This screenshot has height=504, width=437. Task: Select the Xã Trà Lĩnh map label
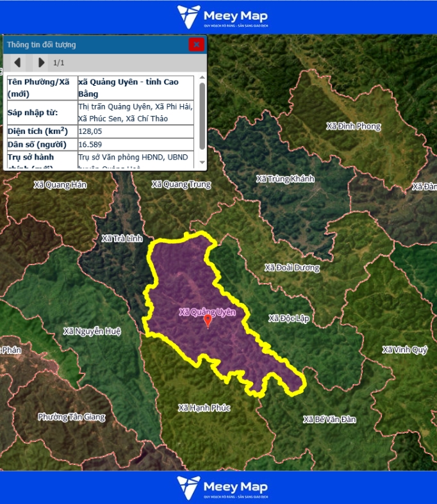[122, 238]
